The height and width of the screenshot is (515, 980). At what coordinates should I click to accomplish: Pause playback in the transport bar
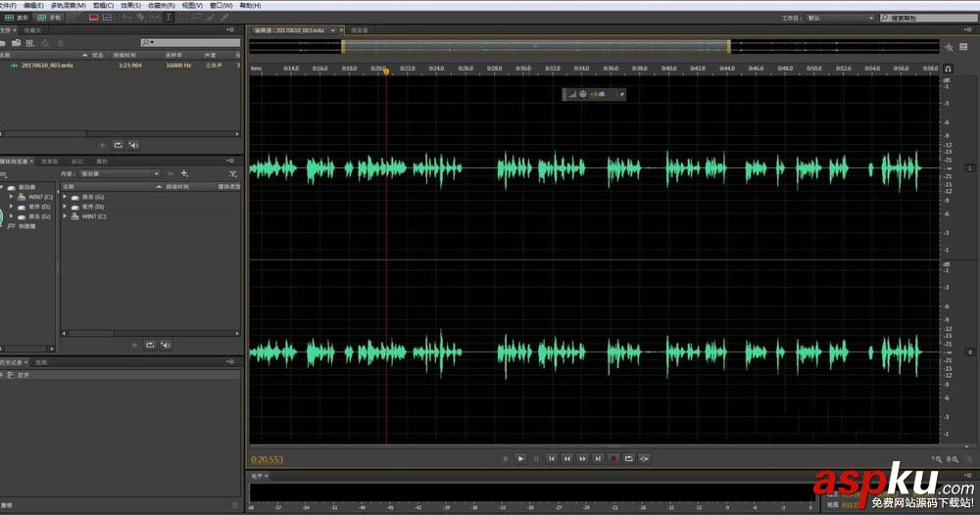pos(536,459)
